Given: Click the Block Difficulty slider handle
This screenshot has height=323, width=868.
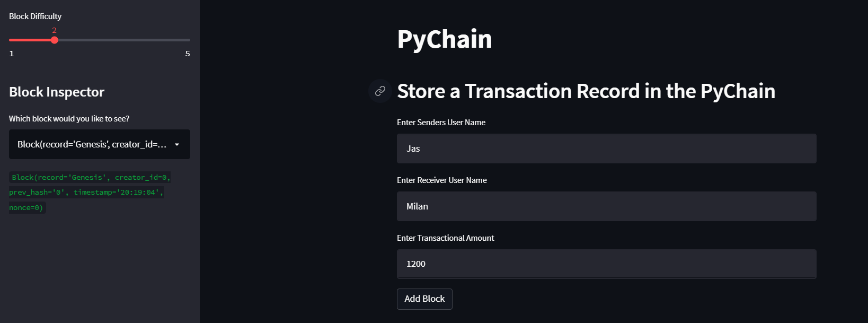Looking at the screenshot, I should coord(54,40).
